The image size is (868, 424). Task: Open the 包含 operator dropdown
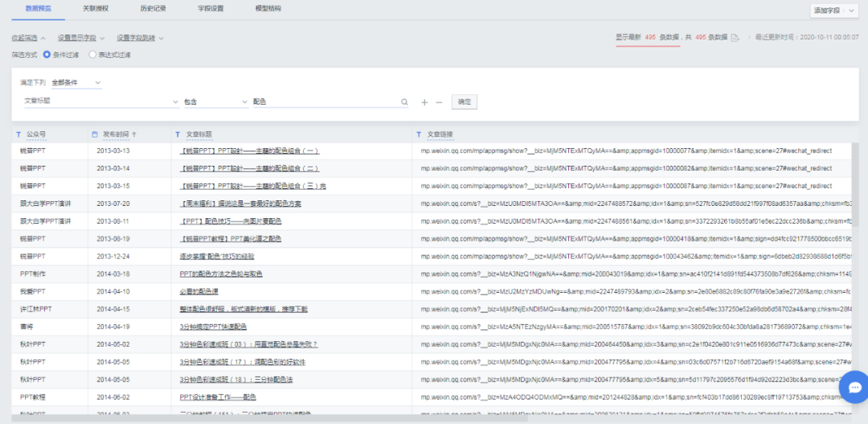point(216,102)
